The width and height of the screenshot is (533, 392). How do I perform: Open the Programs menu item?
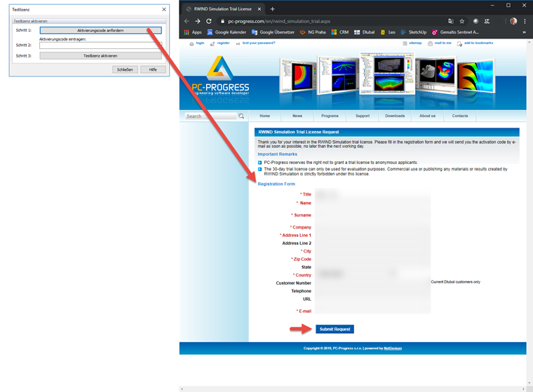point(330,116)
